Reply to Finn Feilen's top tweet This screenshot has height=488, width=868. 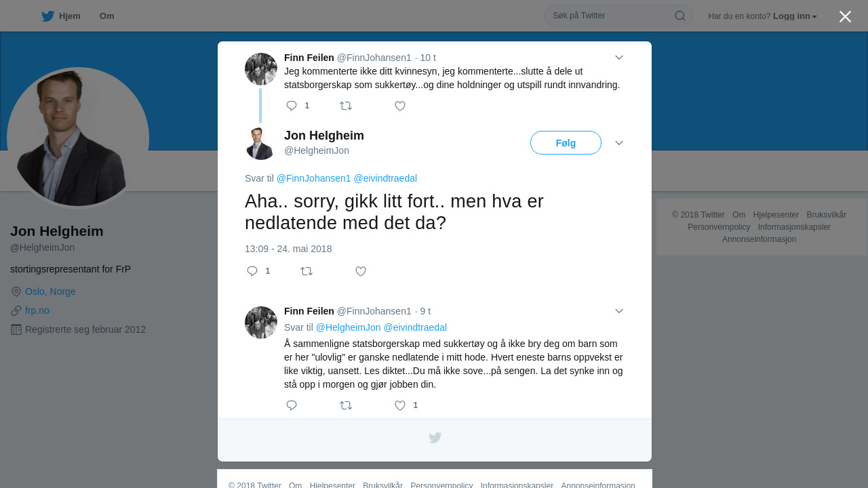[292, 106]
